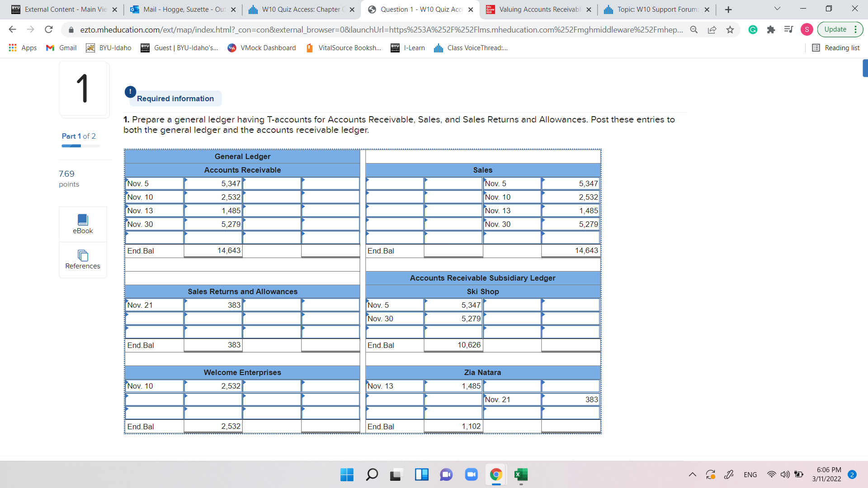Open the References resource
Viewport: 868px width, 488px height.
point(83,260)
